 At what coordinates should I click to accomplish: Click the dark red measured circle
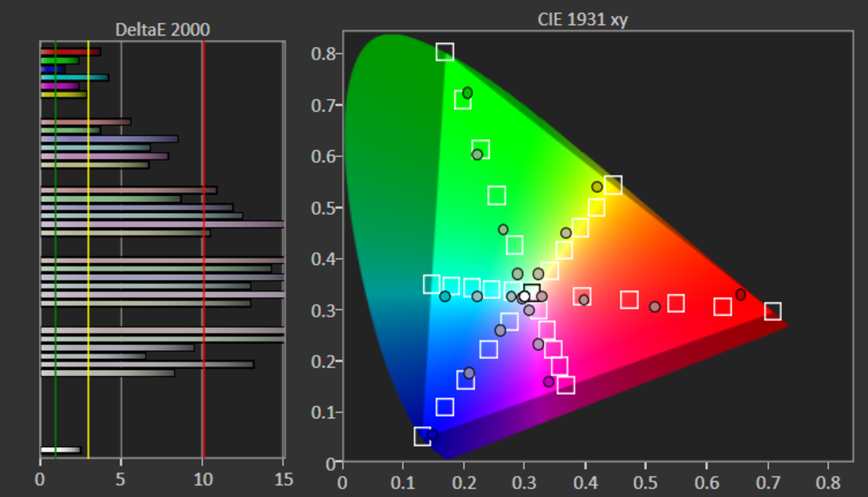740,295
